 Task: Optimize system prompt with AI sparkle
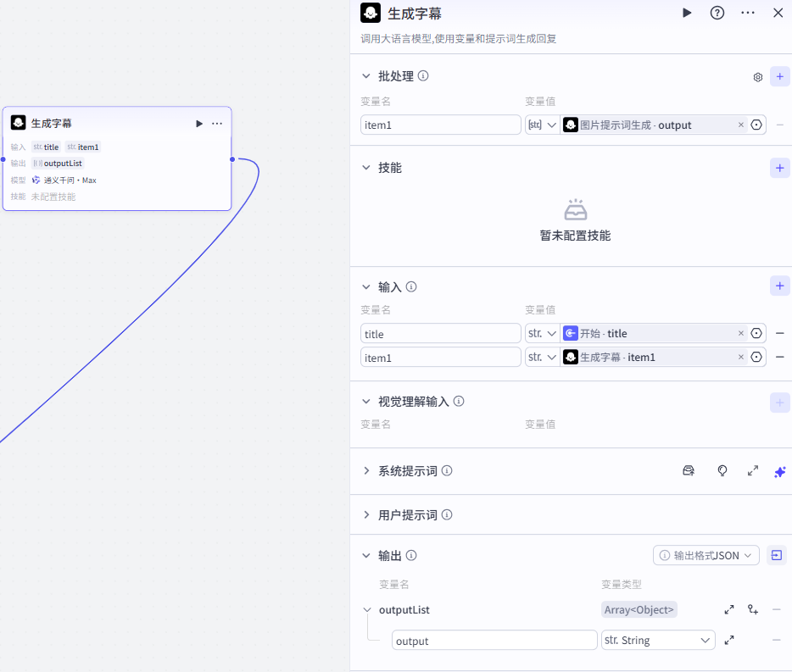point(779,471)
